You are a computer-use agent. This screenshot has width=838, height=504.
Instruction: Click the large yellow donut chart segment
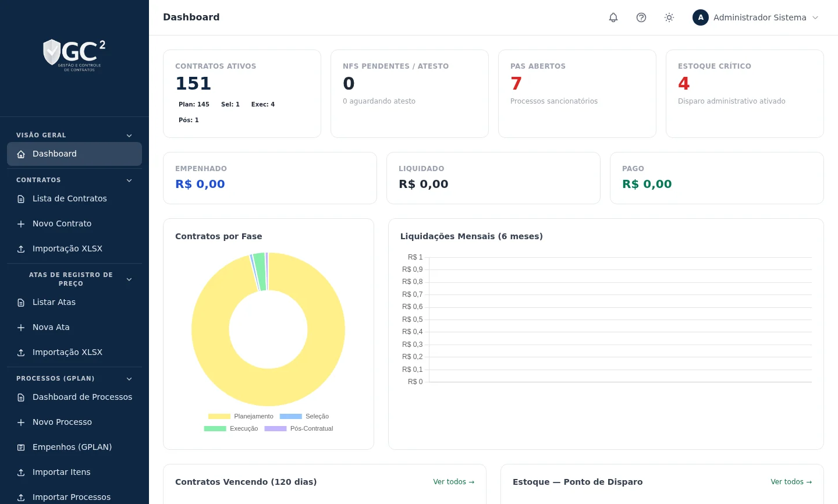pyautogui.click(x=268, y=388)
